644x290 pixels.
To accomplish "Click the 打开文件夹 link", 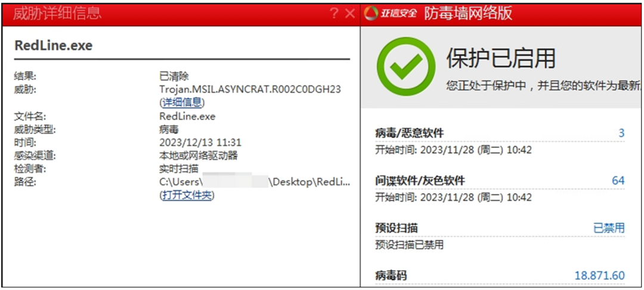I will click(x=187, y=195).
